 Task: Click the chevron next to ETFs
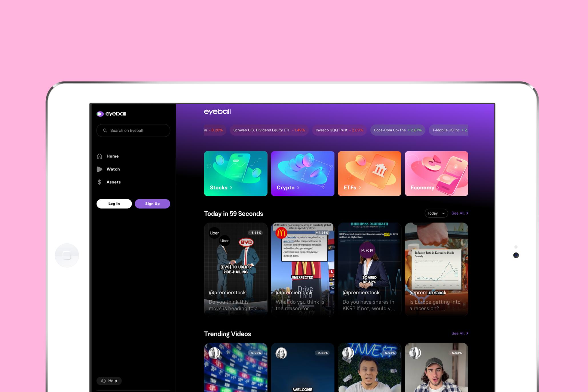[360, 188]
